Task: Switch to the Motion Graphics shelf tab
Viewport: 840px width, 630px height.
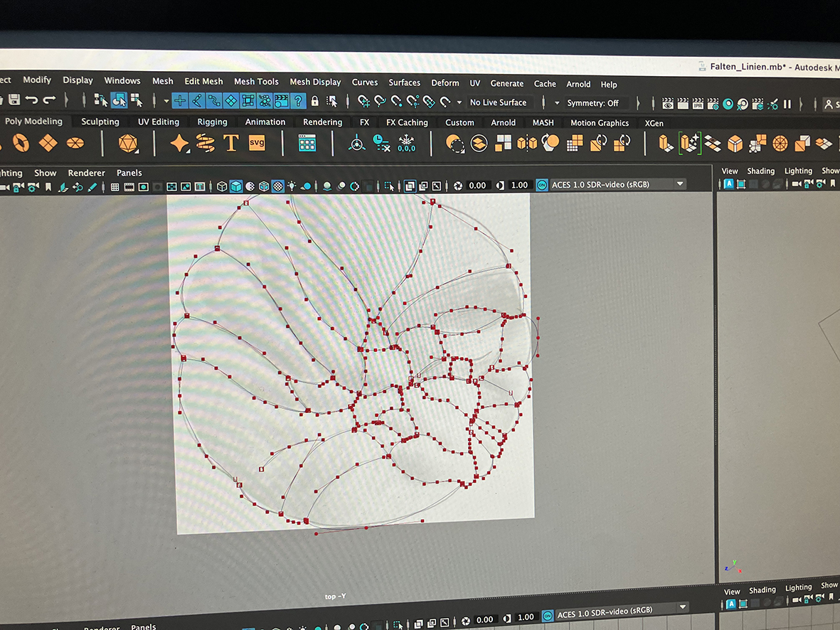Action: click(600, 123)
